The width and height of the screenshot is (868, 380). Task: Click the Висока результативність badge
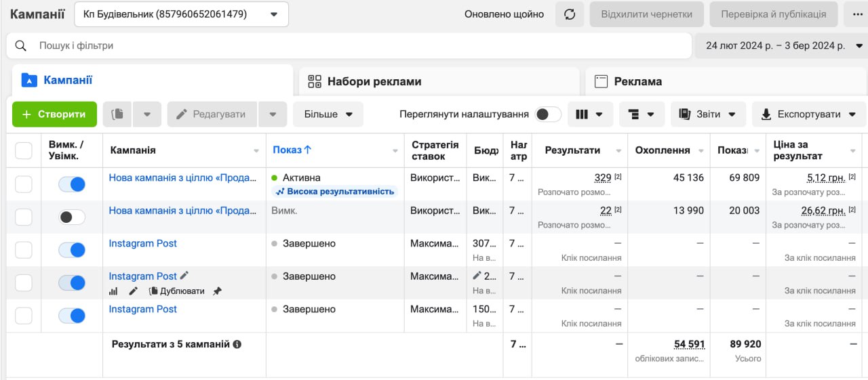334,192
